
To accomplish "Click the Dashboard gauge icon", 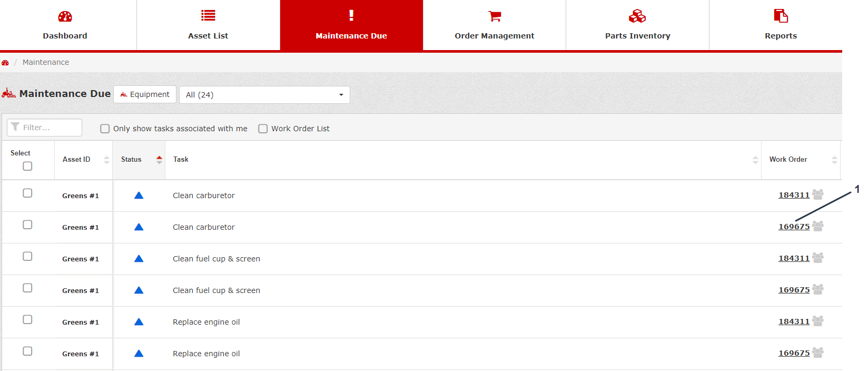I will coord(65,16).
